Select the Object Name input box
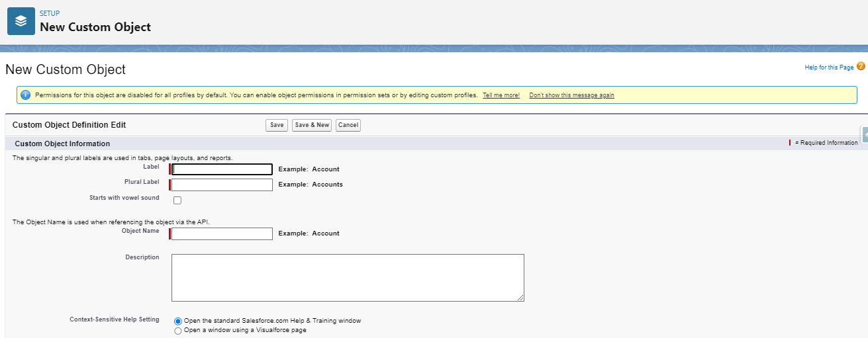The image size is (868, 338). pos(222,233)
